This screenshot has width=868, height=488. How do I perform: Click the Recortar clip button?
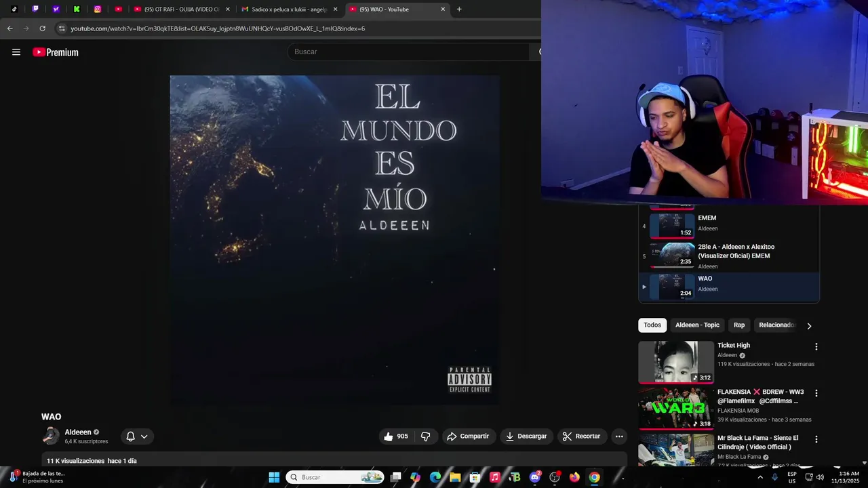[x=583, y=436]
